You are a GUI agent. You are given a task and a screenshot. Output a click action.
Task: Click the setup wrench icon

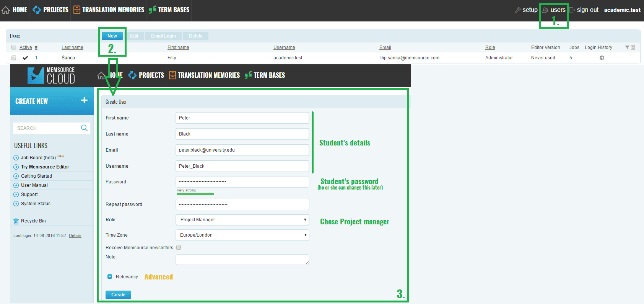click(518, 10)
